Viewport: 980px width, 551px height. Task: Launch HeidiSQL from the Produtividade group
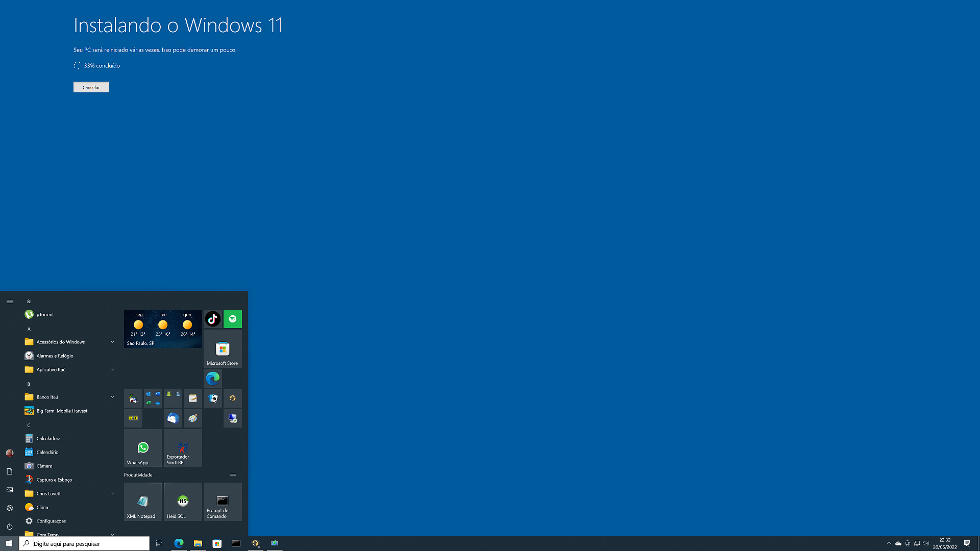coord(183,502)
